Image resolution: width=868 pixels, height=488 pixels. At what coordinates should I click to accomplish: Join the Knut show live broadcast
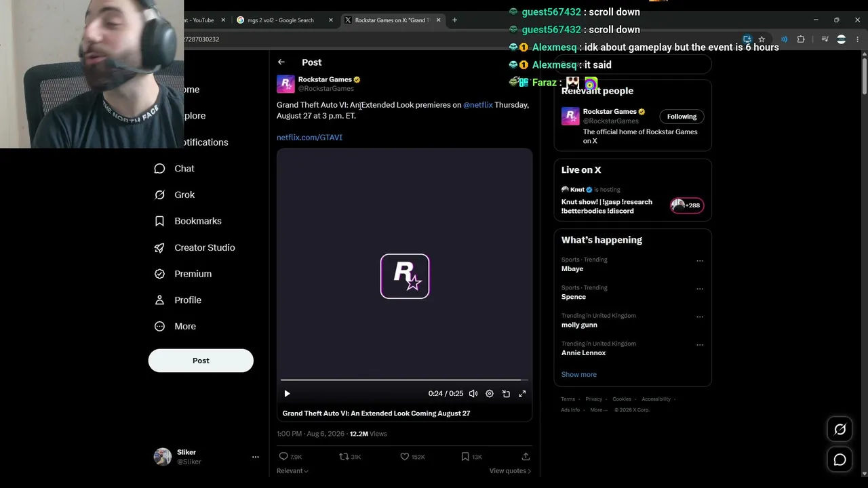pyautogui.click(x=607, y=207)
